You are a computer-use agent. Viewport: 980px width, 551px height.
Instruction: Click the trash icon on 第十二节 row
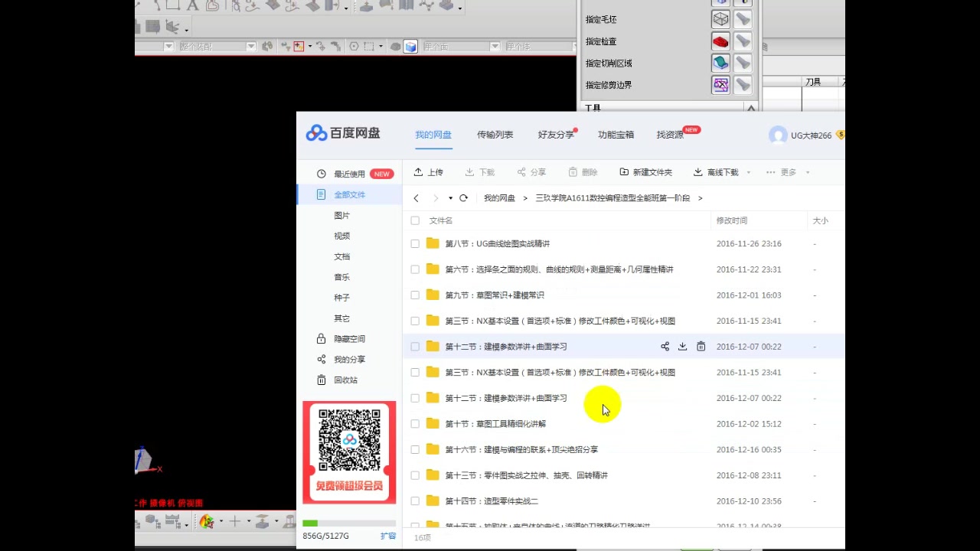(x=701, y=346)
